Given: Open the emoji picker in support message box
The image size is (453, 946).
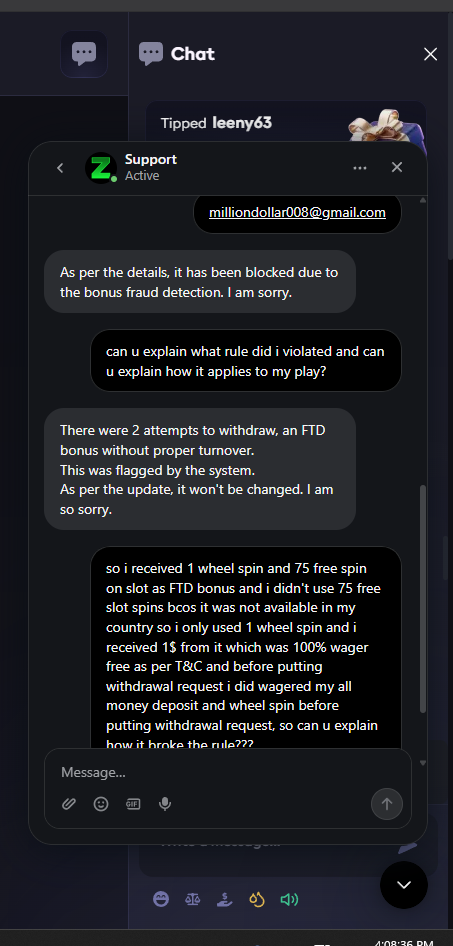Looking at the screenshot, I should pyautogui.click(x=101, y=804).
